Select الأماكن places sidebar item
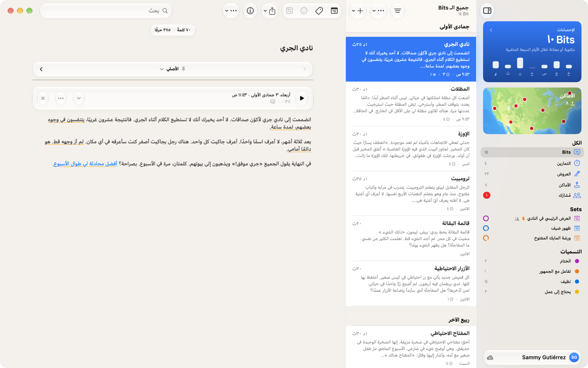Image resolution: width=588 pixels, height=368 pixels. [532, 185]
